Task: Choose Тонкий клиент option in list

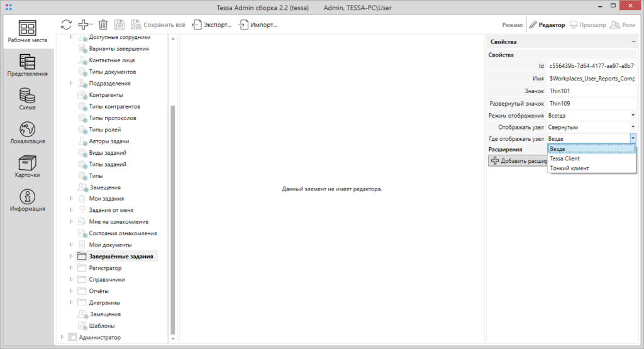Action: (569, 168)
